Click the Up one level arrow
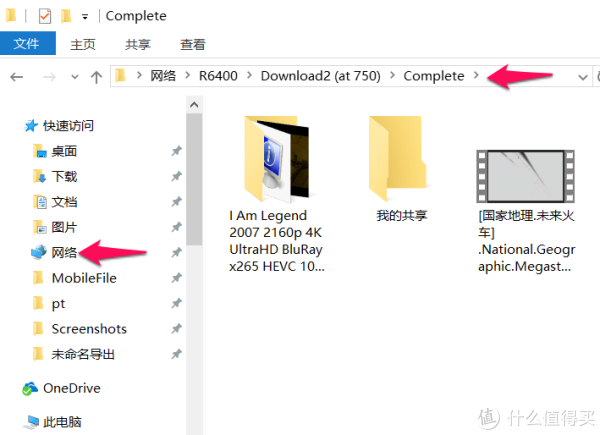The width and height of the screenshot is (600, 435). (x=96, y=77)
